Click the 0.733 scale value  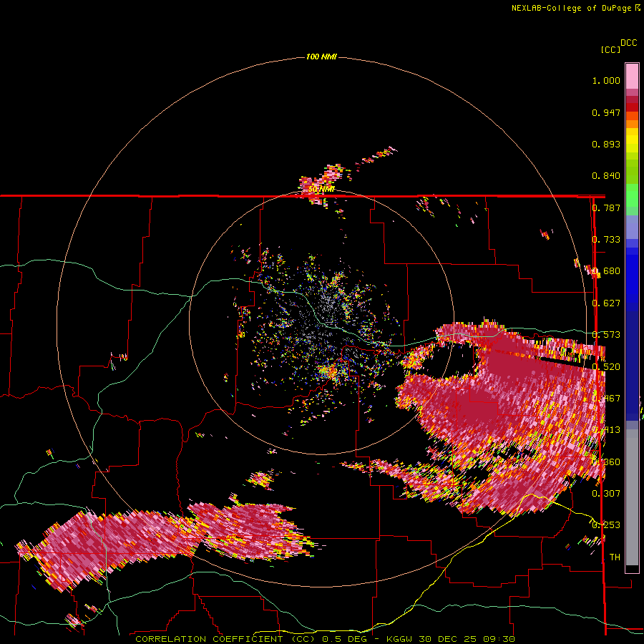point(606,240)
